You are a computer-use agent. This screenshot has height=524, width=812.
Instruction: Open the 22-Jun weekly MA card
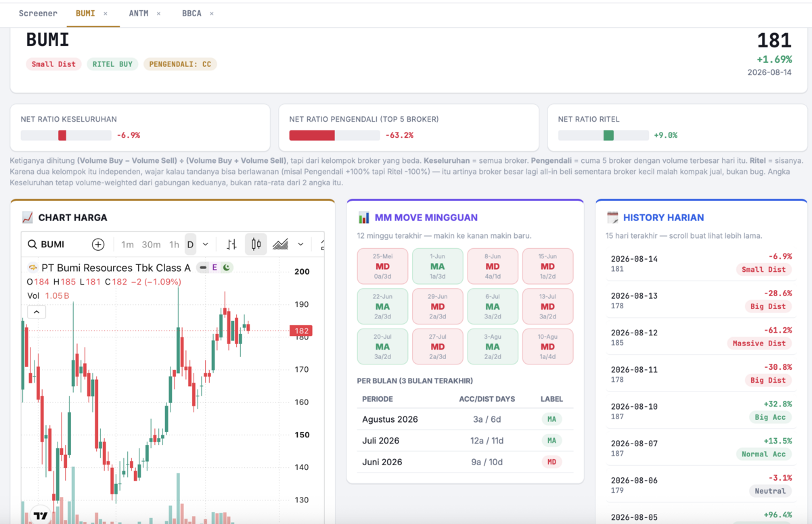click(382, 306)
